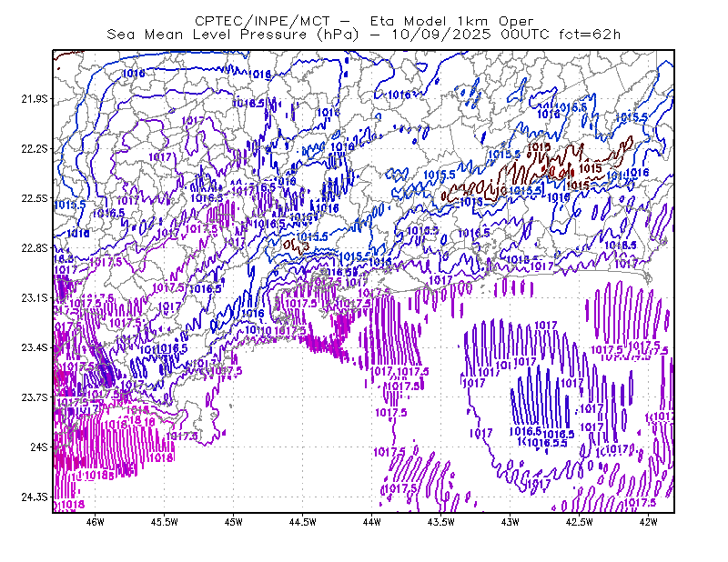Click the 21.9S latitude axis label
728x562 pixels.
[x=35, y=99]
